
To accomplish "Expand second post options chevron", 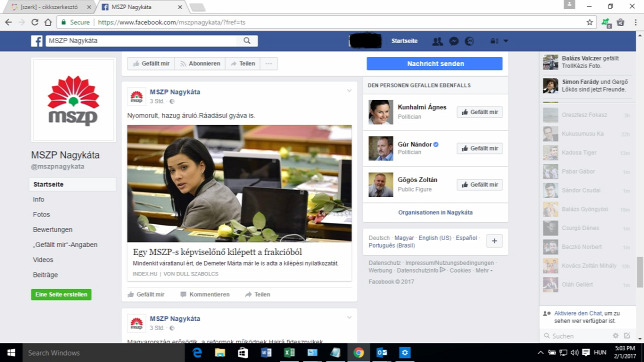I will [349, 317].
